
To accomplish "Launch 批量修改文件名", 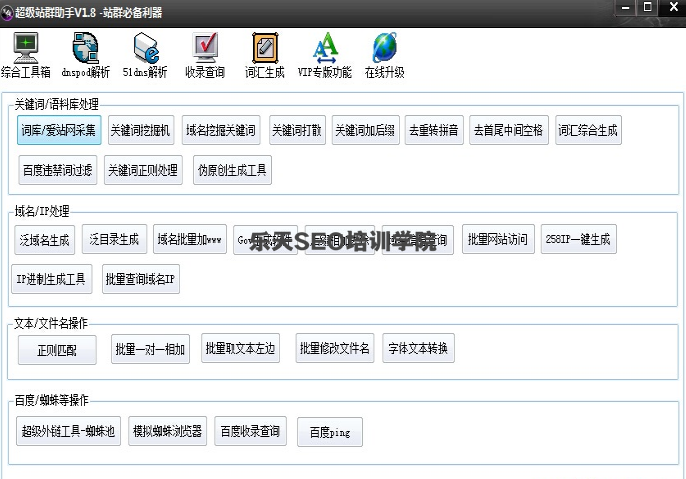I will click(335, 348).
